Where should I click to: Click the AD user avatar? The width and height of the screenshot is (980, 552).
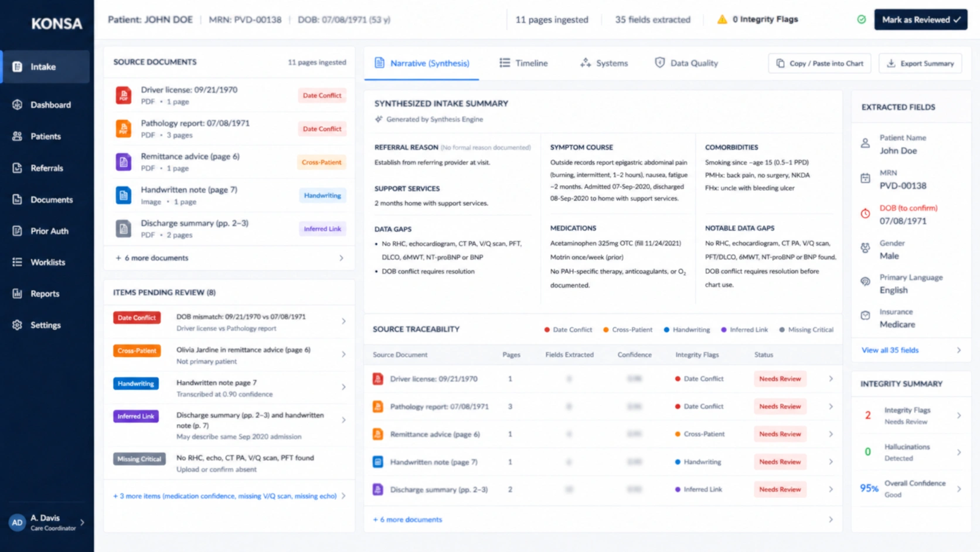(17, 522)
